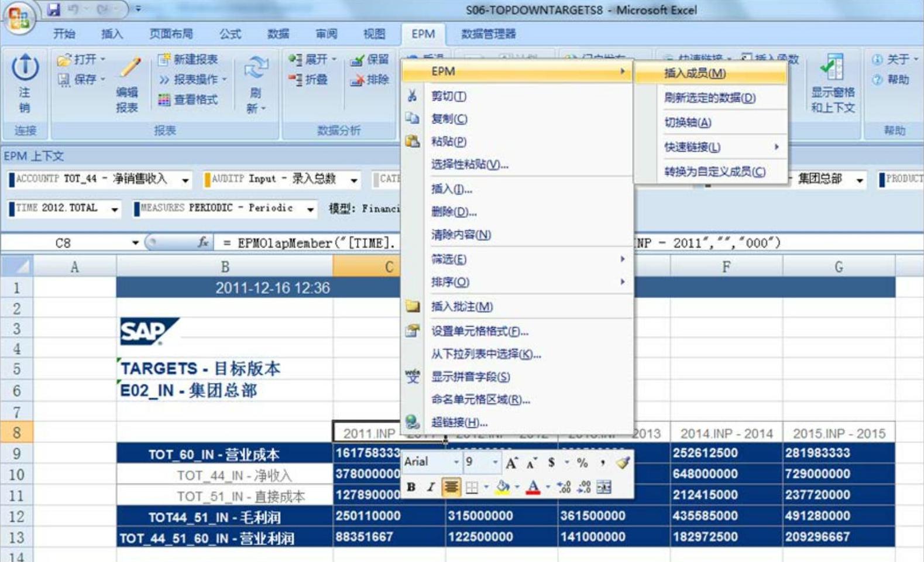Click the 折叠 collapse icon

point(294,80)
